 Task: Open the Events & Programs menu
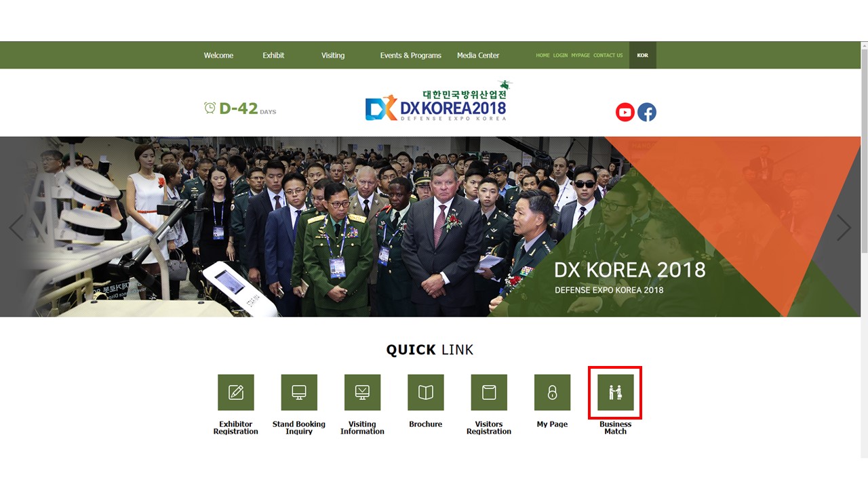point(410,56)
